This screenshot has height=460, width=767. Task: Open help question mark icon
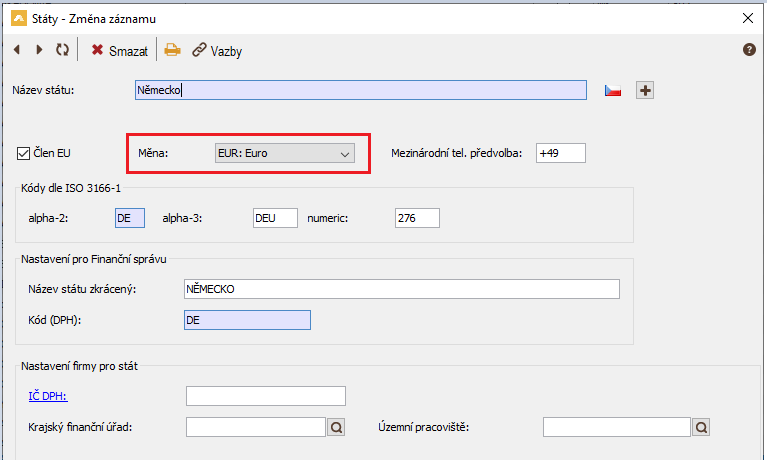click(x=749, y=49)
